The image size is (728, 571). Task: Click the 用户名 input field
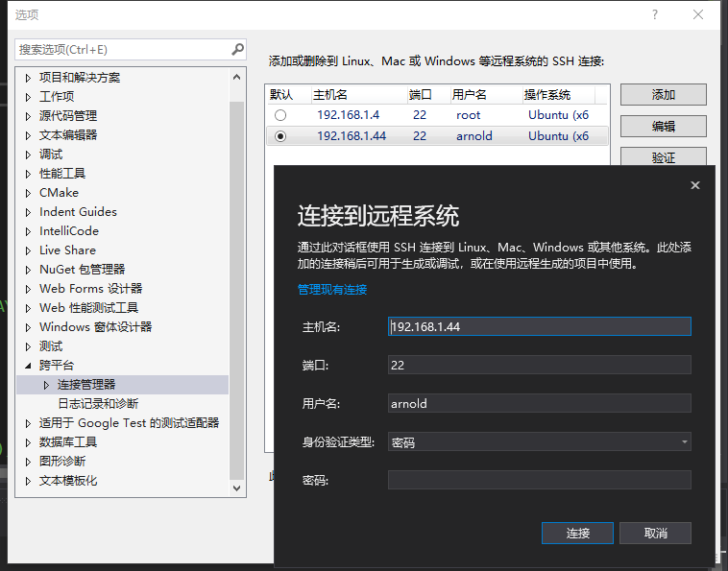coord(540,404)
